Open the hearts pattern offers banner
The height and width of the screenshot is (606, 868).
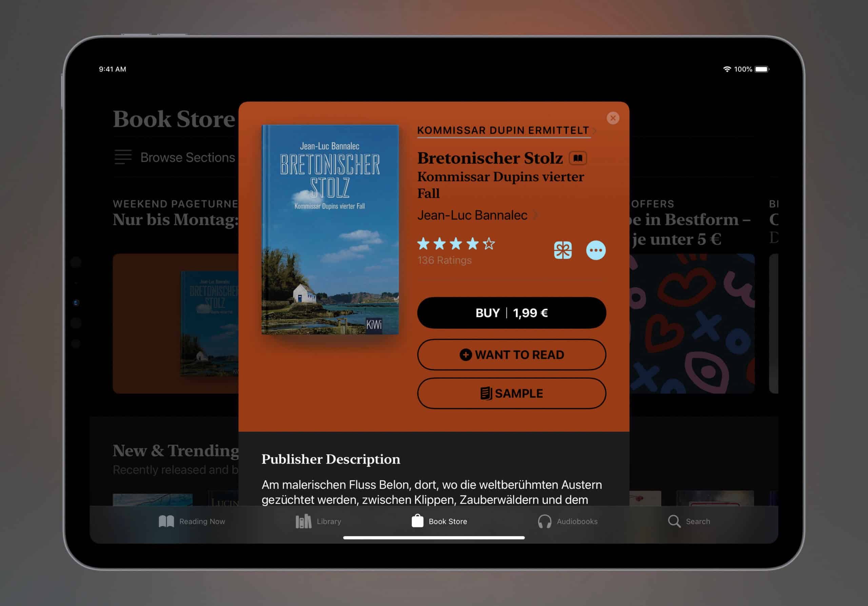pyautogui.click(x=692, y=323)
